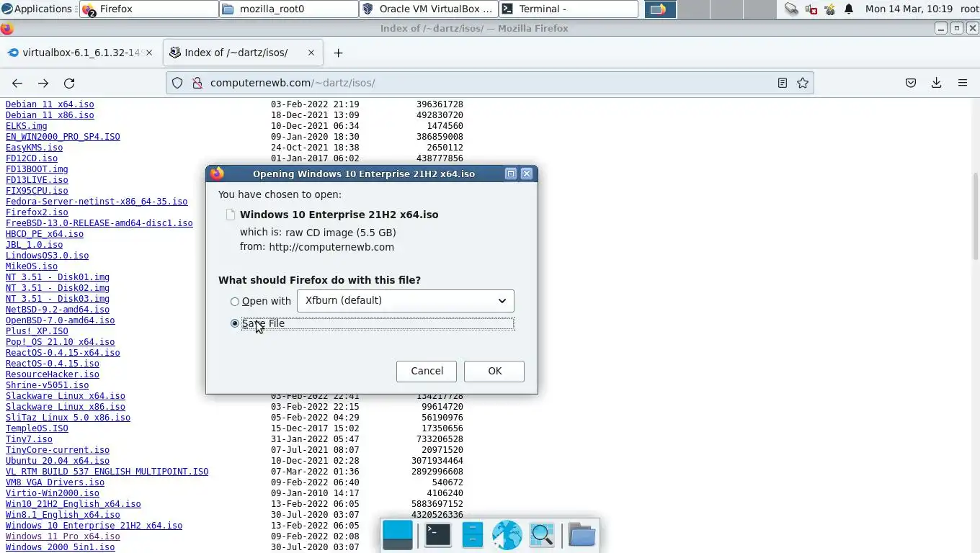This screenshot has height=553, width=980.
Task: Expand the Xfburn (default) application dropdown
Action: [406, 301]
